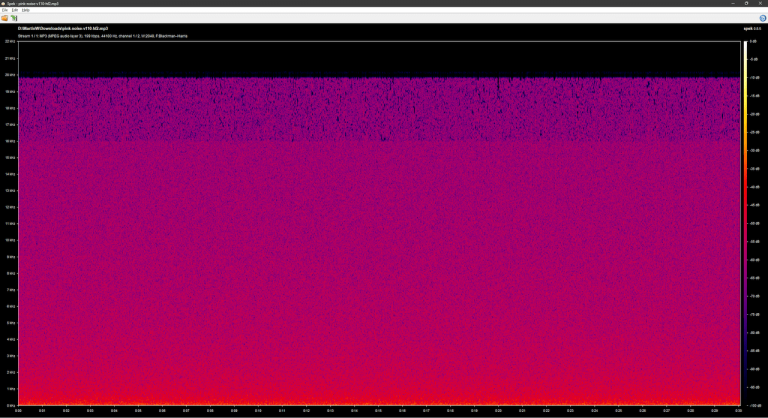768x418 pixels.
Task: Open the Edit menu
Action: [x=13, y=10]
